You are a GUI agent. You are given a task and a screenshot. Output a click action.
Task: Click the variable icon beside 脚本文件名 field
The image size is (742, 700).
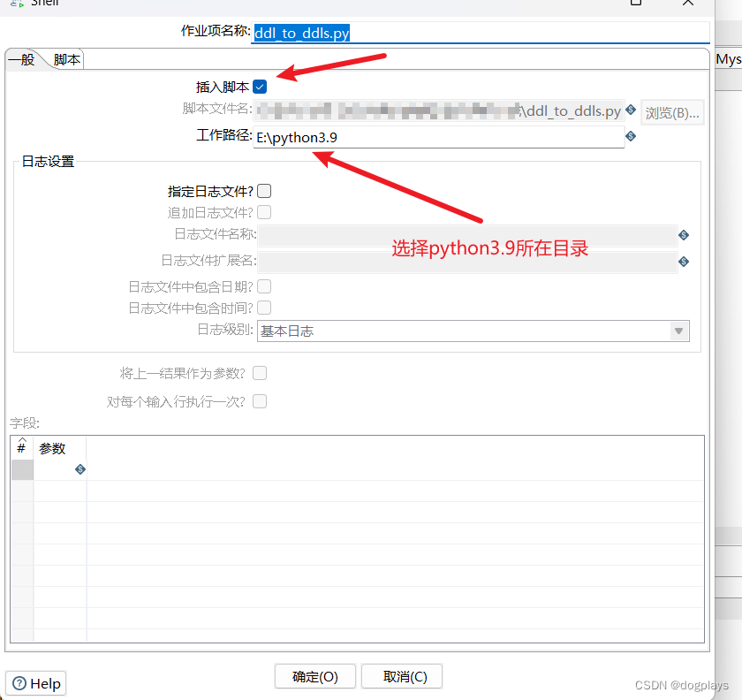tap(631, 109)
